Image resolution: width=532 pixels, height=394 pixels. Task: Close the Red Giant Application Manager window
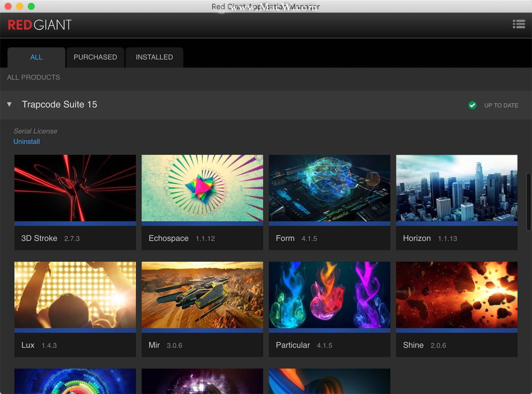tap(8, 6)
